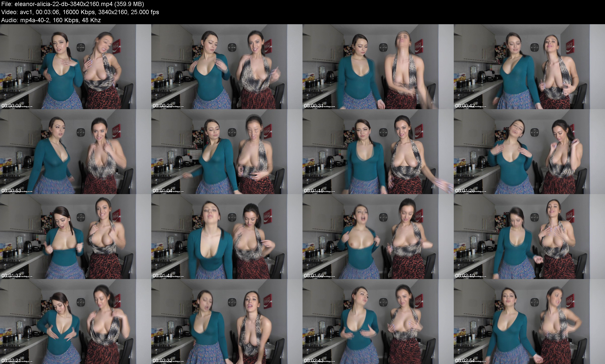
Task: Open the frame marked 00:02:43
Action: (x=378, y=321)
